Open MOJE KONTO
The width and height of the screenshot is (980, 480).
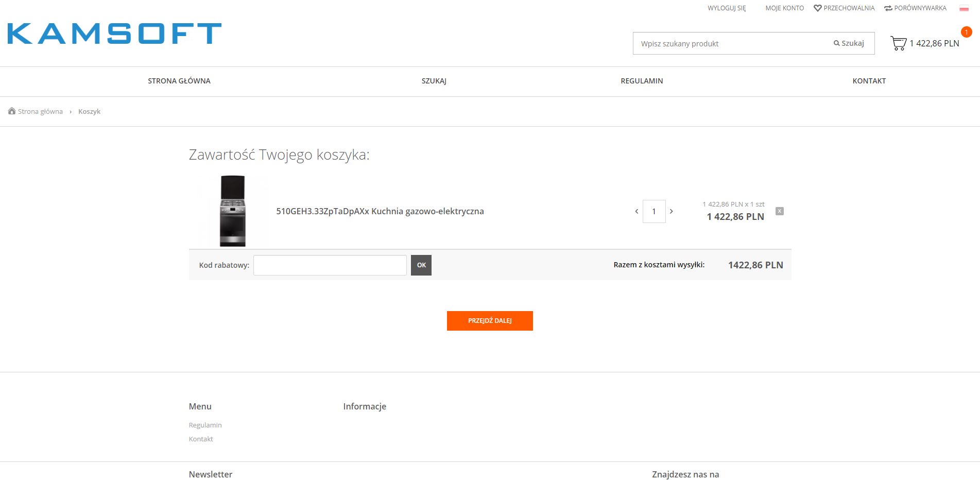(784, 8)
